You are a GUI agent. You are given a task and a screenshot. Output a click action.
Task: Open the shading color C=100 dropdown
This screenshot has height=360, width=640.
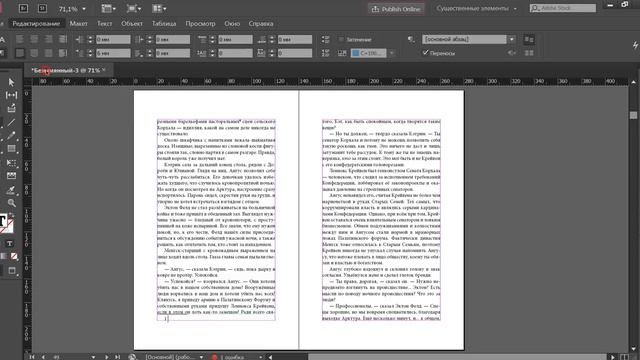pos(391,53)
